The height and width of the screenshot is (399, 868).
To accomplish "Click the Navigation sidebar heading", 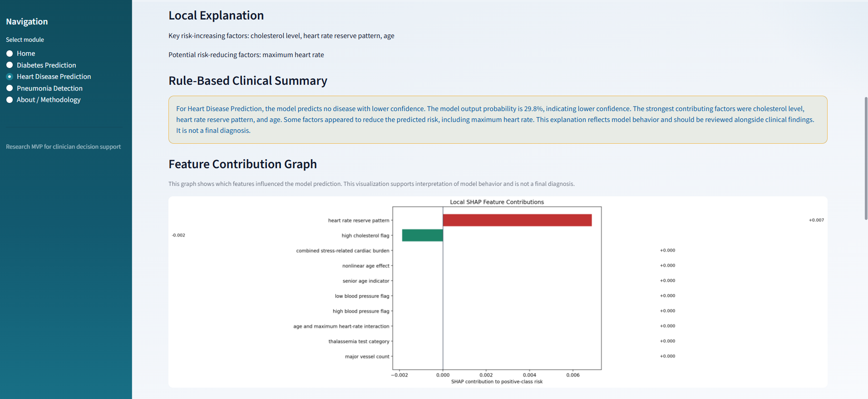I will point(27,22).
